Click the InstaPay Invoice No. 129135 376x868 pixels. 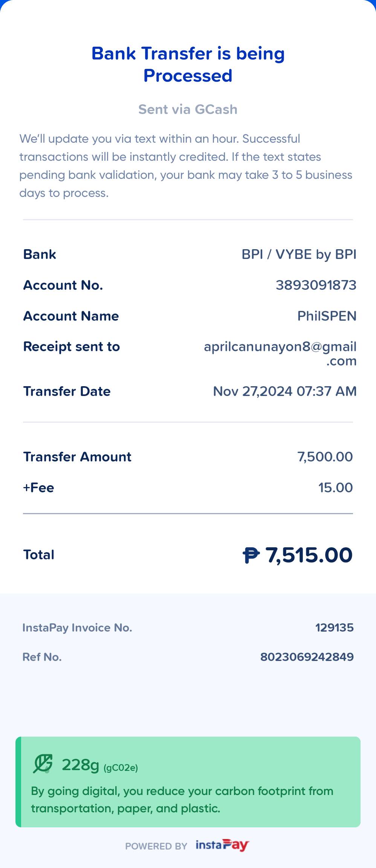[x=335, y=627]
